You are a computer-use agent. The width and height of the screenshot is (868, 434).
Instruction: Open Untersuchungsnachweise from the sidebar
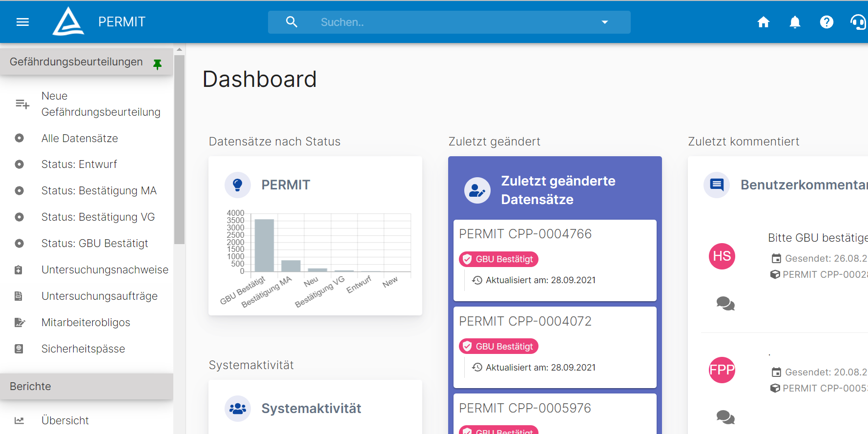tap(104, 270)
